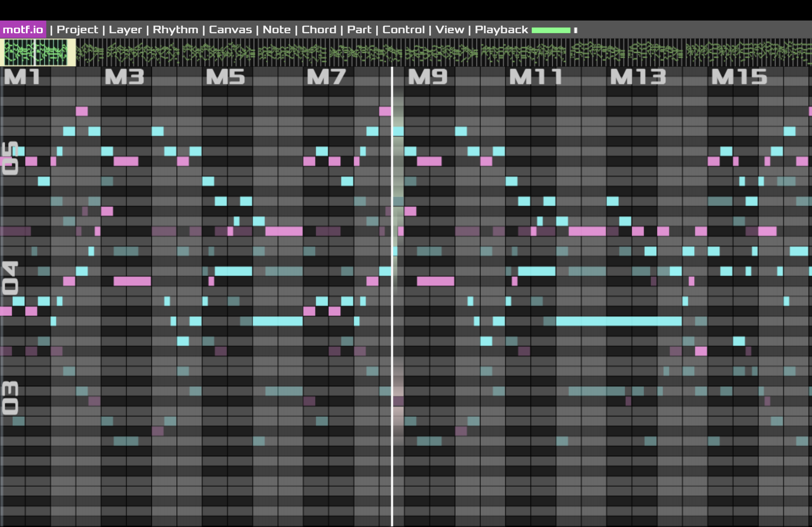This screenshot has width=812, height=527.
Task: Select the pink note at top of M2
Action: pos(82,111)
